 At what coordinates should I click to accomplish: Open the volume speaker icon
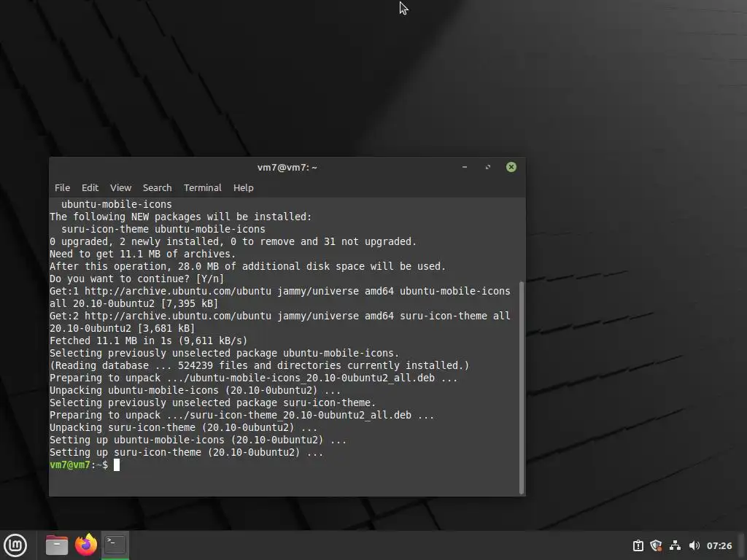(694, 545)
